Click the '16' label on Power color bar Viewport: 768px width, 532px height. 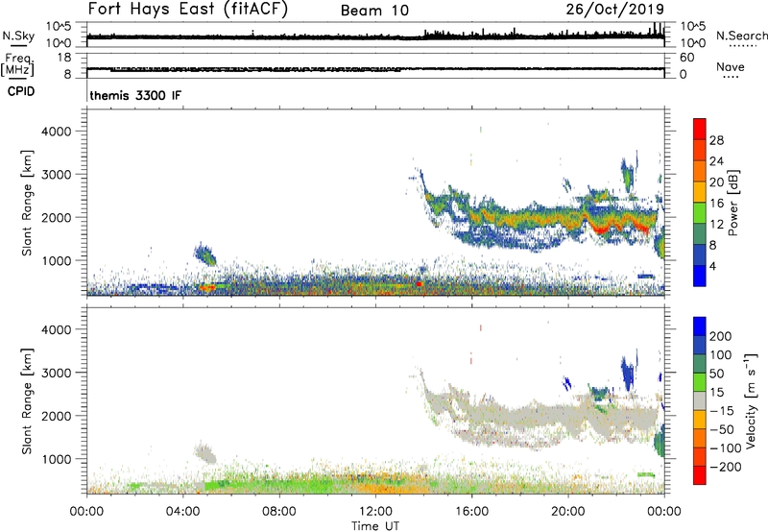pyautogui.click(x=716, y=204)
